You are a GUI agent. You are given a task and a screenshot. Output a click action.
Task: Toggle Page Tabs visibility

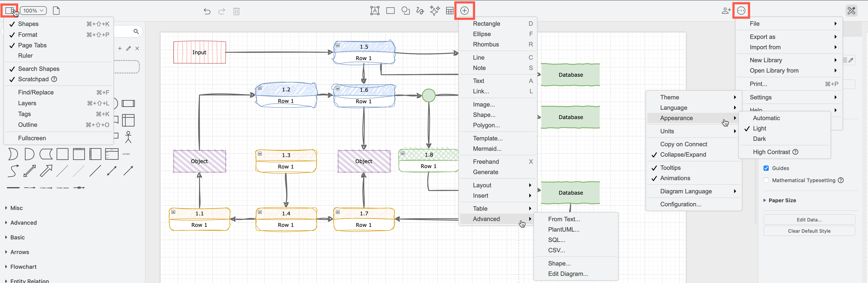click(58, 45)
